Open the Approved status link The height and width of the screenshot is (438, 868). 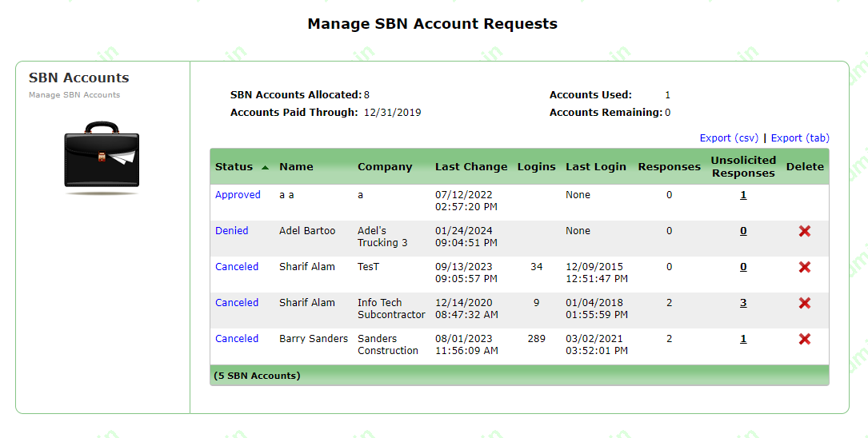[238, 195]
